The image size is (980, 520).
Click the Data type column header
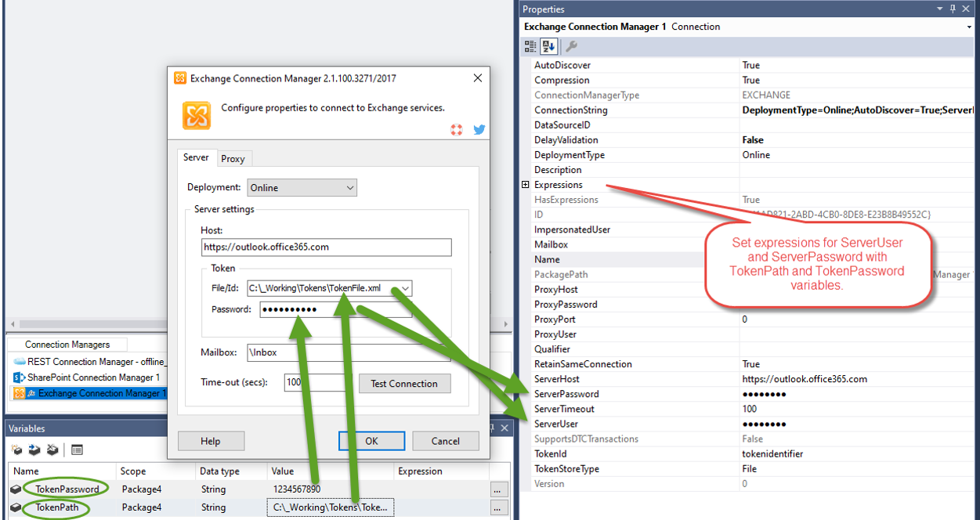point(230,471)
